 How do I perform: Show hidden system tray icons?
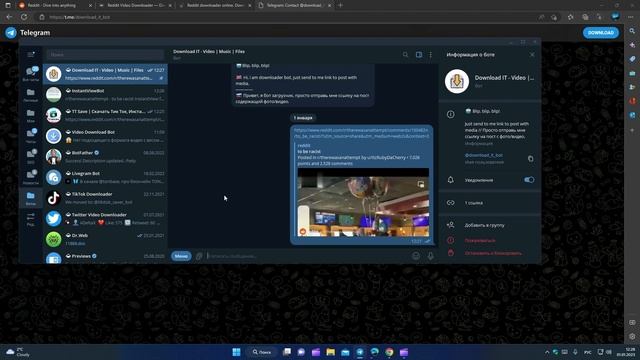[547, 352]
